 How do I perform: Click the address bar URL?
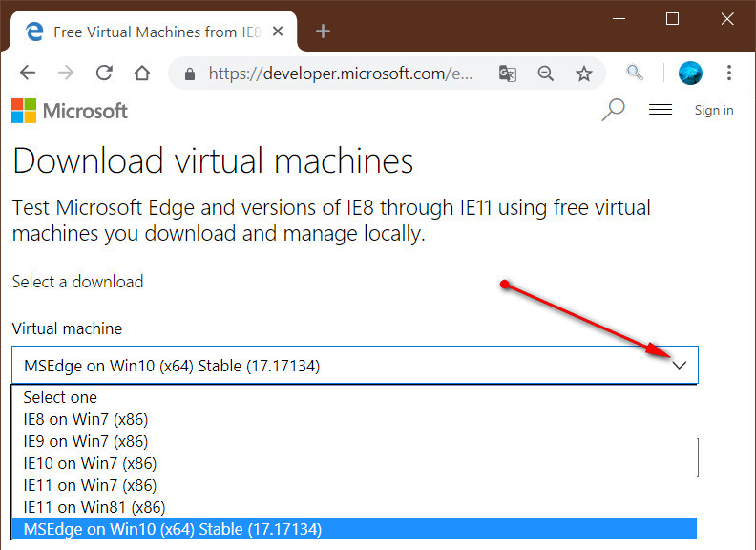[x=341, y=74]
